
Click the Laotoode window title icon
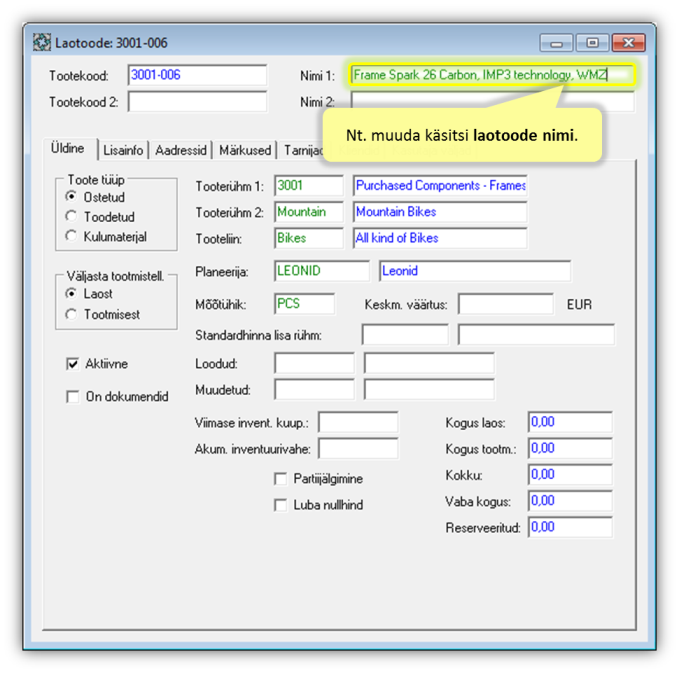[42, 42]
